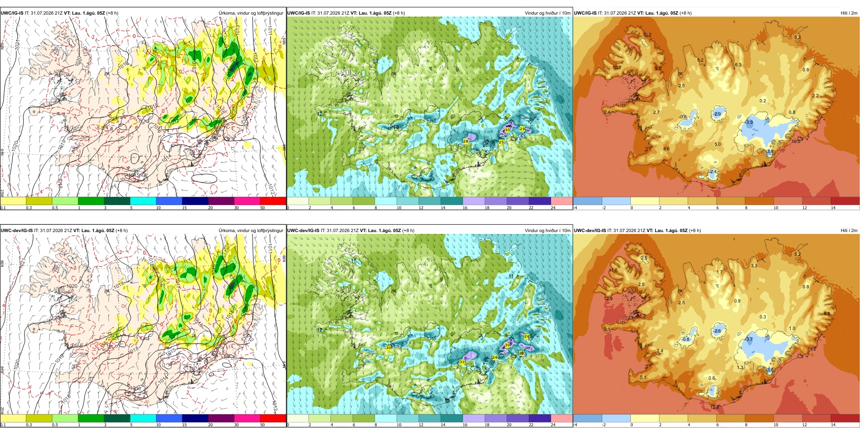The image size is (868, 434).
Task: Click the '6.3' temperature value on UWC temperature map
Action: pos(738,65)
